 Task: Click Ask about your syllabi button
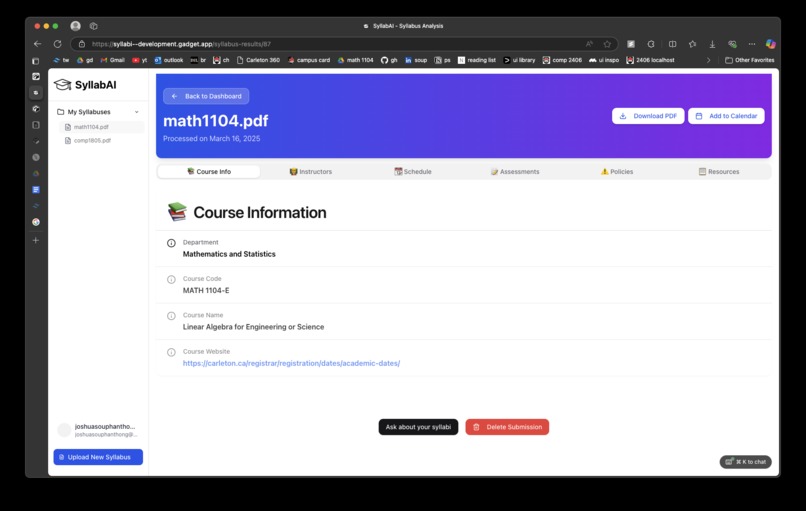418,427
